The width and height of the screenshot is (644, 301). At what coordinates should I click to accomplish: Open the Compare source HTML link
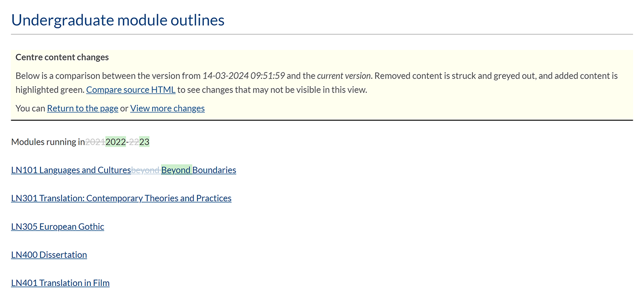(x=131, y=90)
